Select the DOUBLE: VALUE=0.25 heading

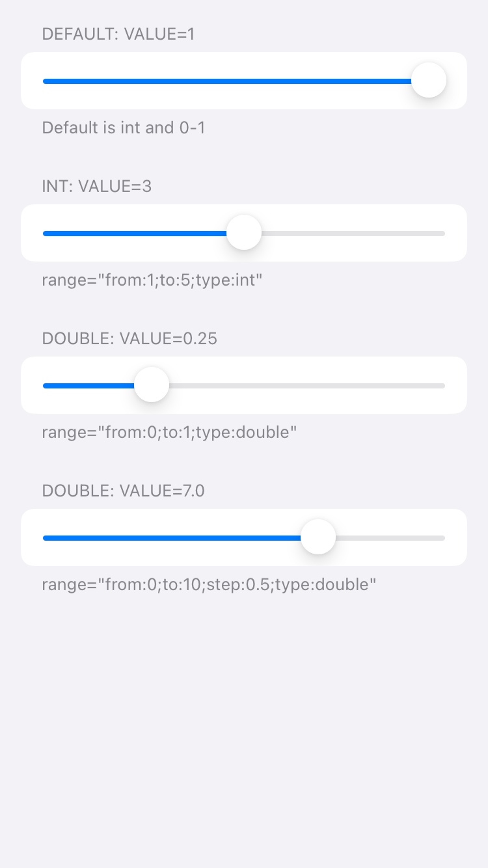pyautogui.click(x=129, y=338)
